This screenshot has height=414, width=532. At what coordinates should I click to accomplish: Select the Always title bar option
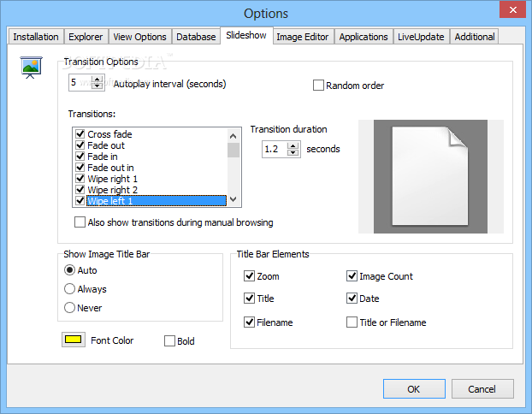[x=70, y=289]
